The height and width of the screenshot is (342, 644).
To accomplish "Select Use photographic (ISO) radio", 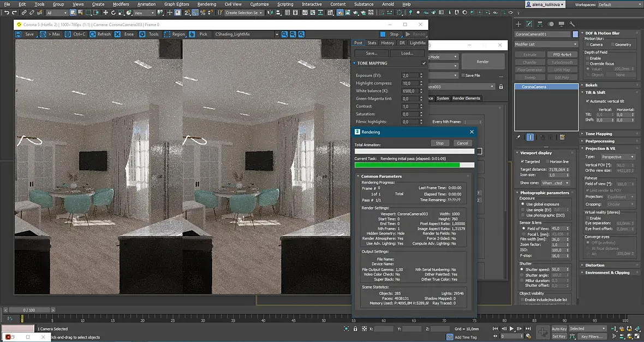I will pyautogui.click(x=523, y=215).
